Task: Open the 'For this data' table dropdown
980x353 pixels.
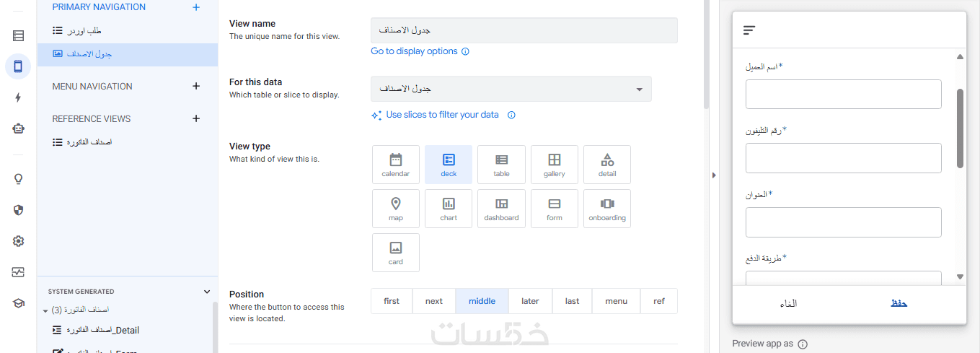Action: (511, 89)
